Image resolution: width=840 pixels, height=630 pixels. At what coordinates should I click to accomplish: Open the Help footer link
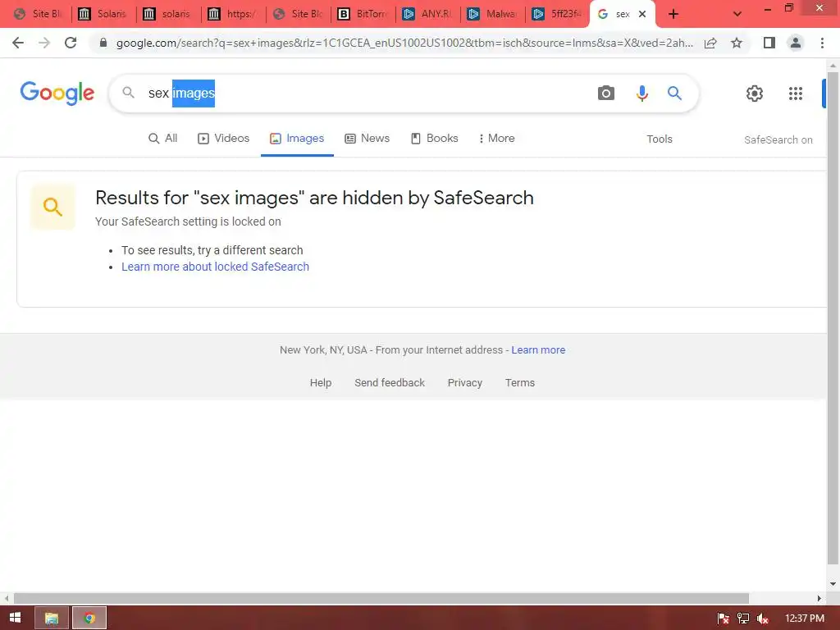[321, 382]
